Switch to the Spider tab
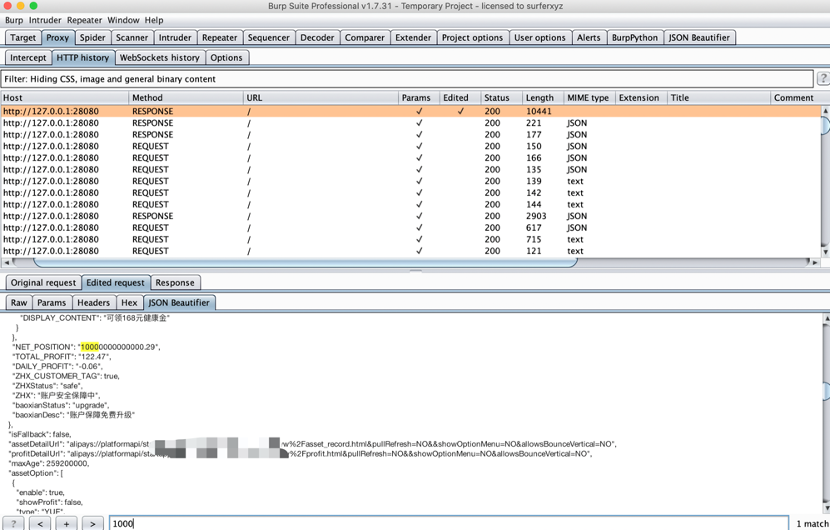The image size is (830, 530). coord(93,38)
